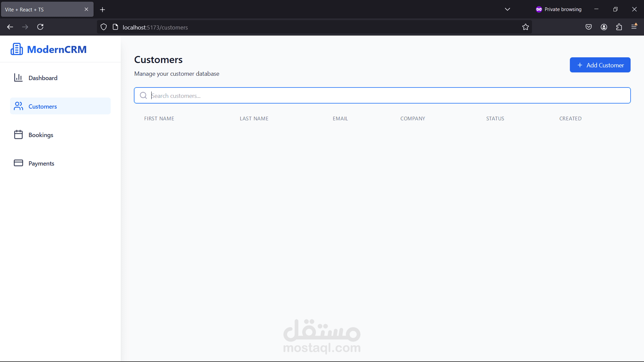This screenshot has height=362, width=644.
Task: Click the FIRST NAME column header
Action: coord(159,119)
